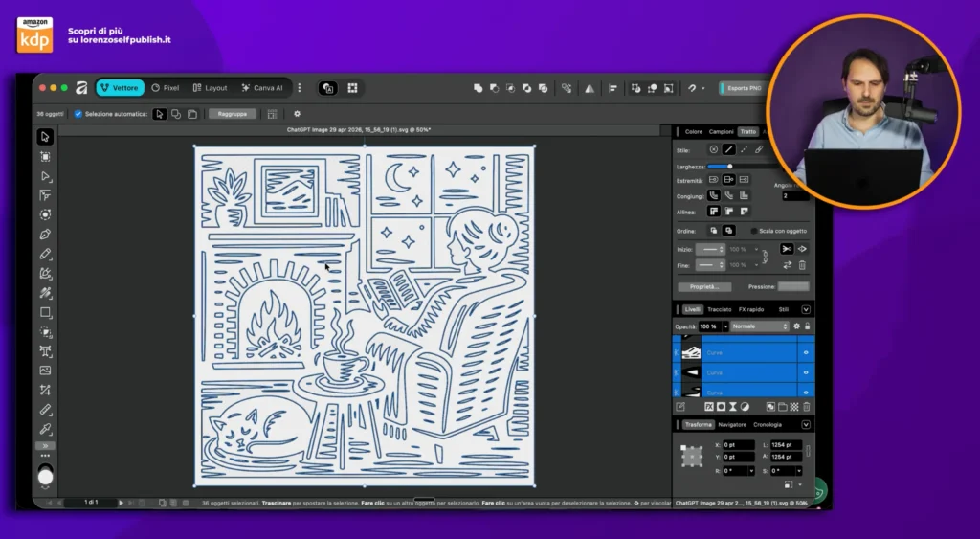This screenshot has height=539, width=980.
Task: Click the Layers panel gear icon
Action: click(796, 326)
